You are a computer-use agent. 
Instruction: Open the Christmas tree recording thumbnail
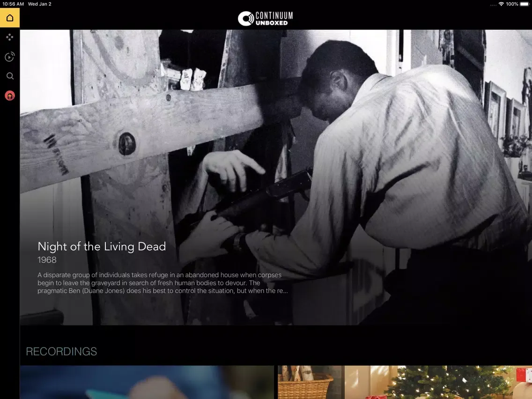click(405, 382)
